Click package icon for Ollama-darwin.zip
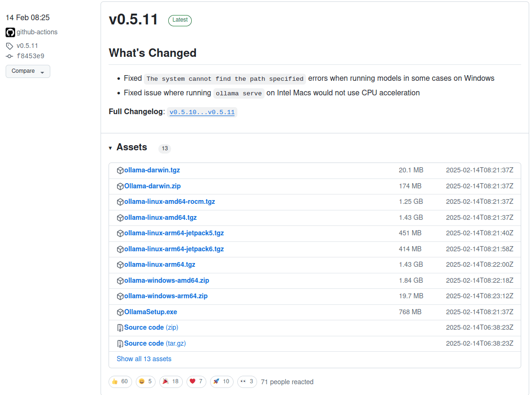This screenshot has width=532, height=395. (120, 186)
